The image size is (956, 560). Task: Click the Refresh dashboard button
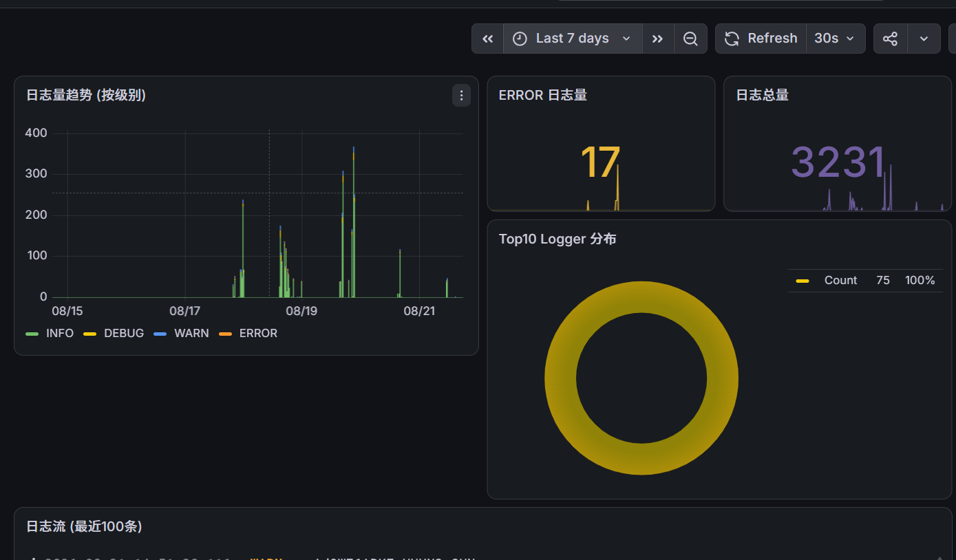pos(761,39)
